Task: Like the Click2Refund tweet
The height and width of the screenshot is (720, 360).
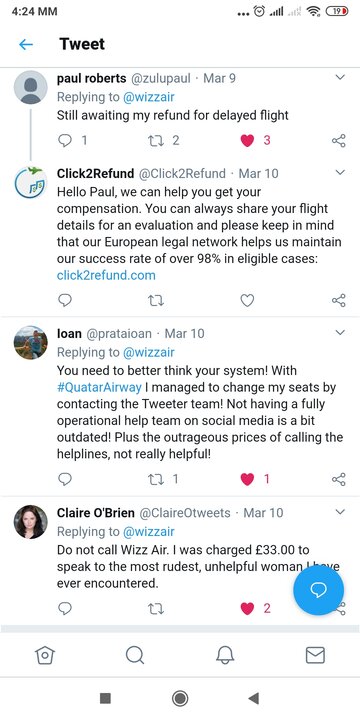Action: pos(247,300)
